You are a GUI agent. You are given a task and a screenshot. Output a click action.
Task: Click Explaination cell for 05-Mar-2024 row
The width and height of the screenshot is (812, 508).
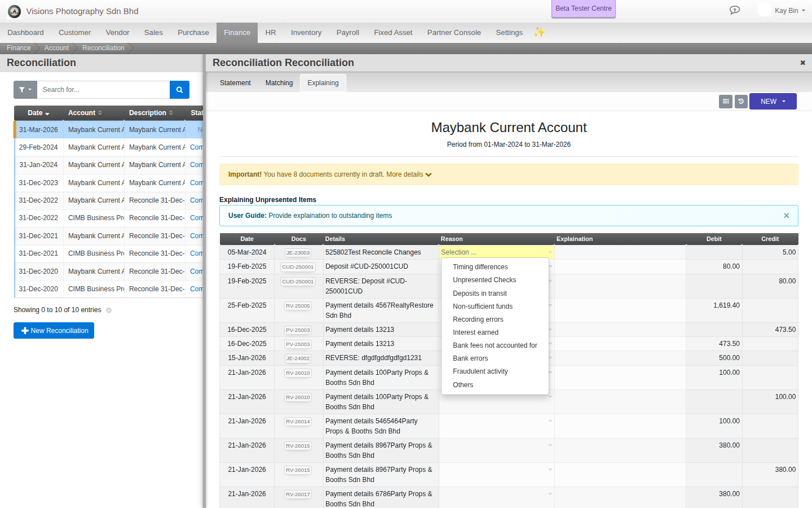point(620,252)
